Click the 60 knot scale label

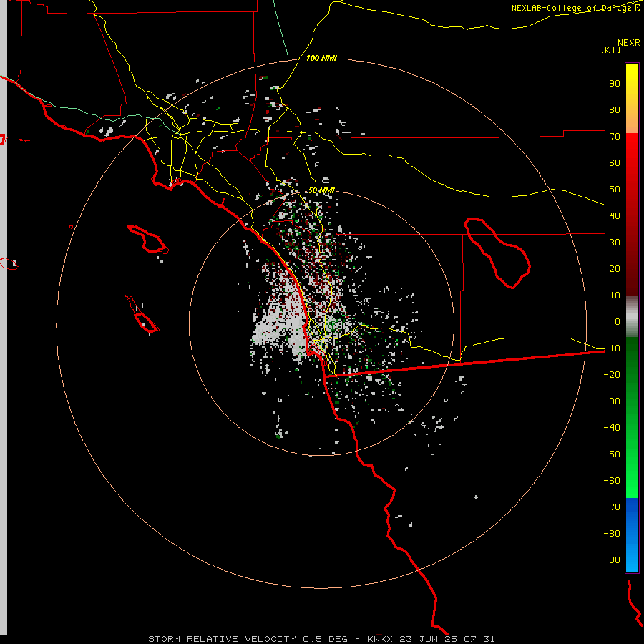615,162
